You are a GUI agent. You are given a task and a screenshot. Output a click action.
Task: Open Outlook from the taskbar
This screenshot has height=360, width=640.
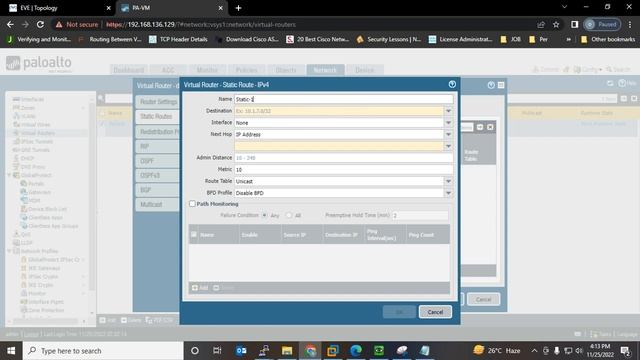pos(241,351)
